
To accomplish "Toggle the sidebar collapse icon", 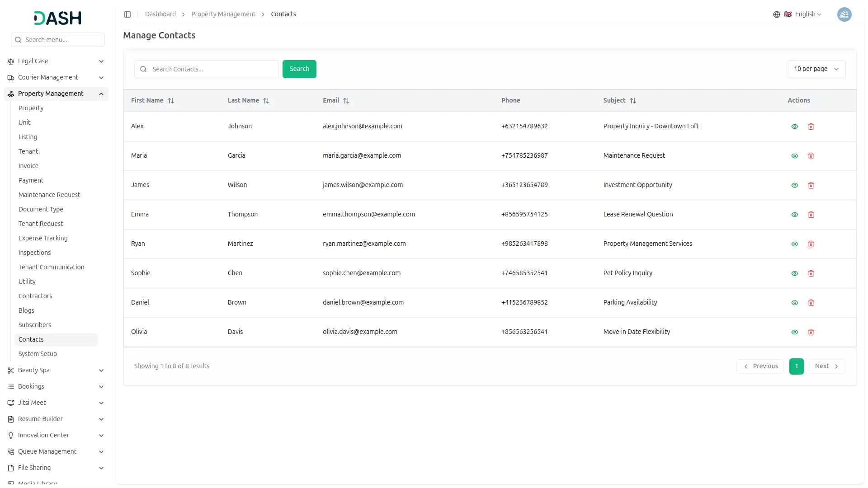I will (x=127, y=14).
